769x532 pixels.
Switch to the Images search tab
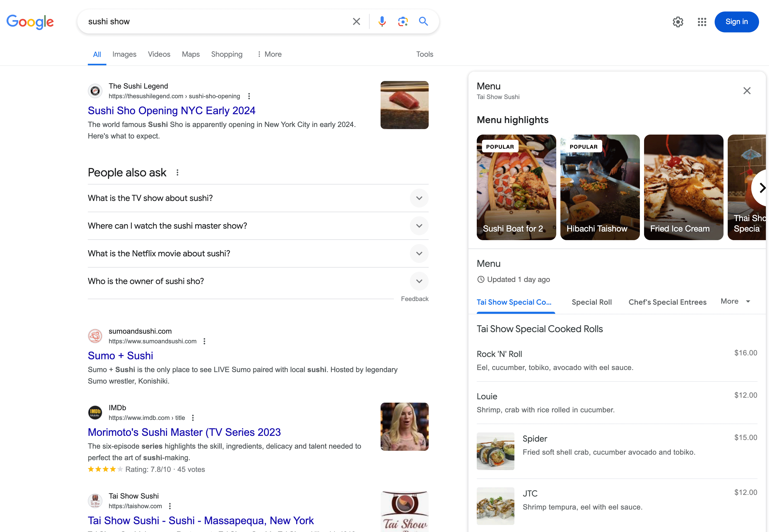(x=124, y=54)
